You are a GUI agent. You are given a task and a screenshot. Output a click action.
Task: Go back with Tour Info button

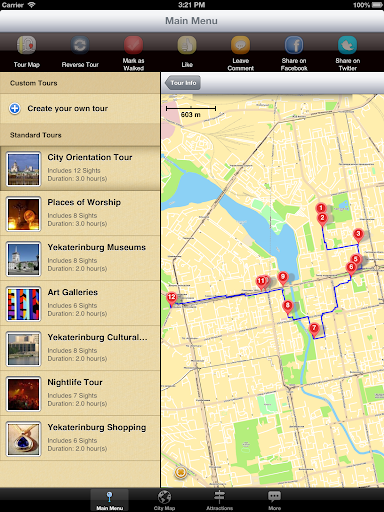coord(182,83)
